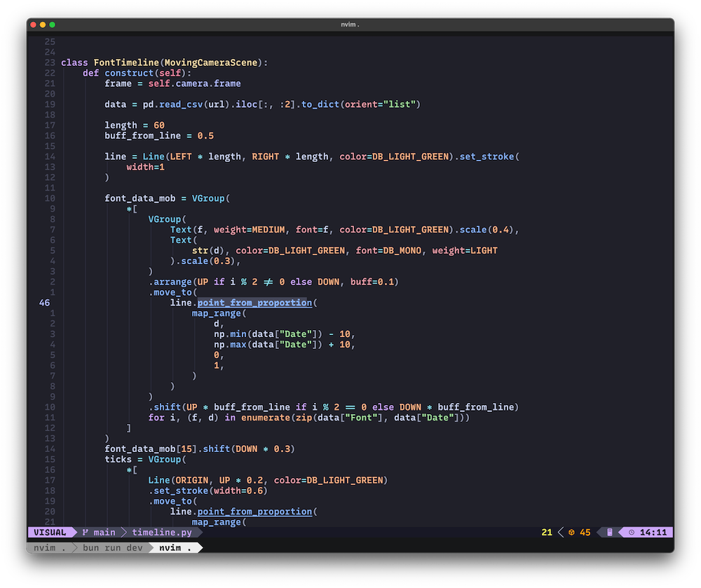Click the clock icon beside 14:11
Viewport: 701px width, 588px height.
pyautogui.click(x=632, y=532)
